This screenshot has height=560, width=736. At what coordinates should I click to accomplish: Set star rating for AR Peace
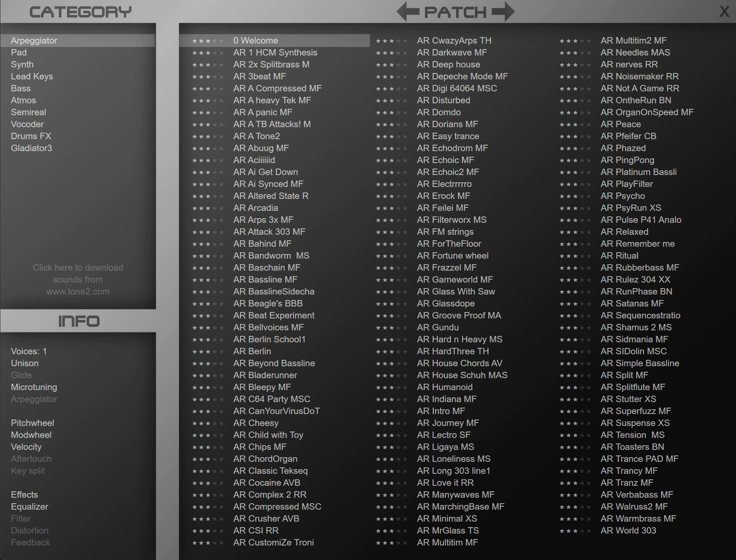pos(575,125)
